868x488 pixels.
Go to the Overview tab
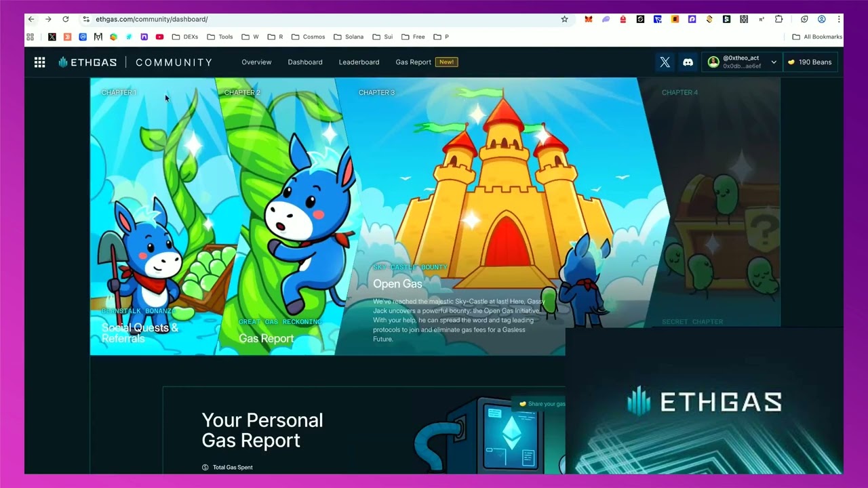pyautogui.click(x=256, y=62)
